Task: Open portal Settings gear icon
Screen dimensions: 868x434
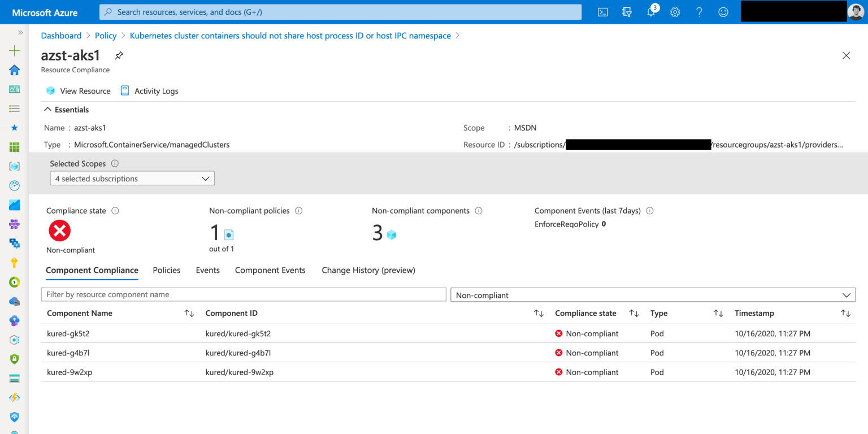Action: pyautogui.click(x=675, y=12)
